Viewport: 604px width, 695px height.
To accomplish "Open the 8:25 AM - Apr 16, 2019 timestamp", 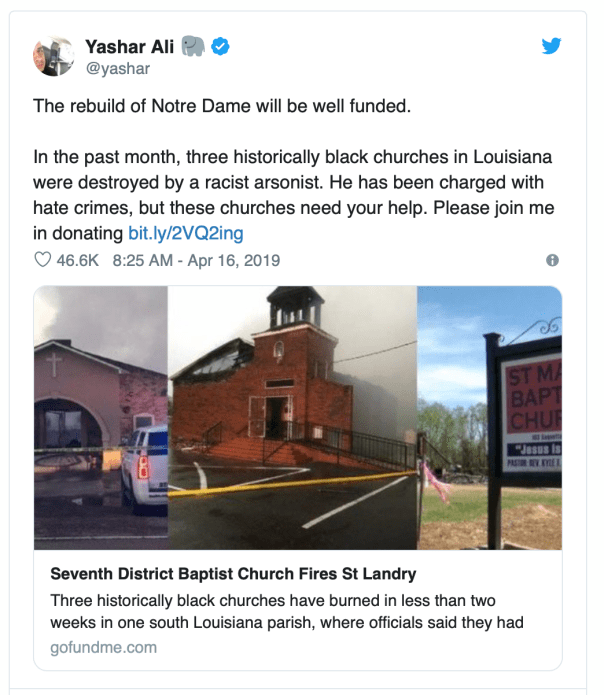I will [196, 260].
